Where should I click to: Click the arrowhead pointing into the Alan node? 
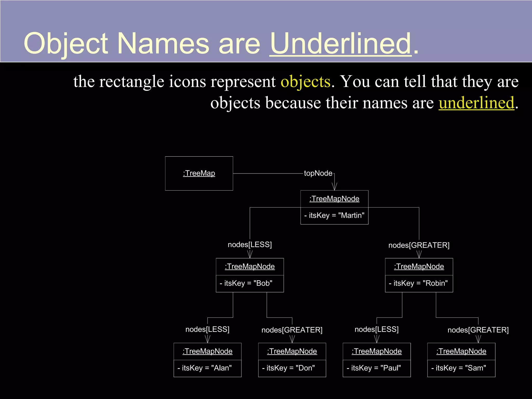pos(207,339)
